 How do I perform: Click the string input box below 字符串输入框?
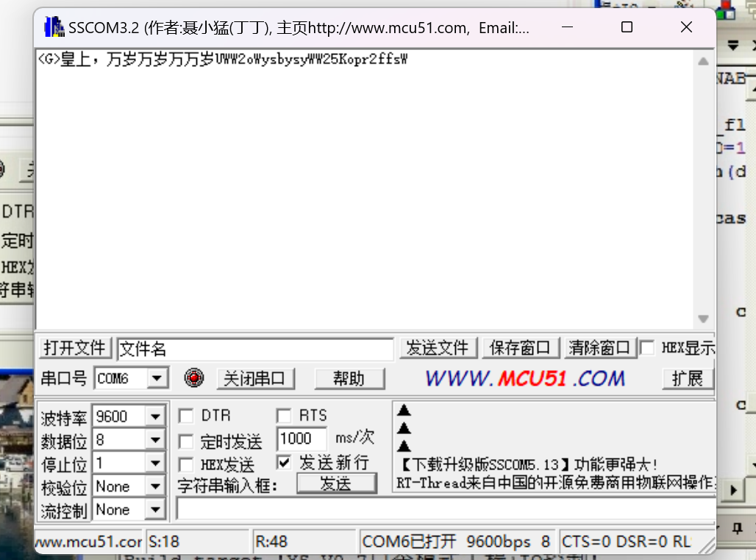click(446, 509)
